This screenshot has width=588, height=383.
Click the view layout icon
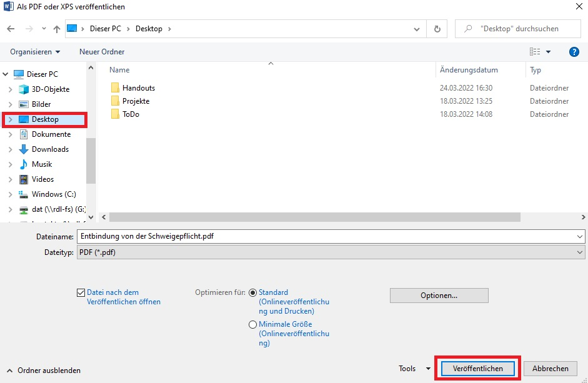click(534, 52)
